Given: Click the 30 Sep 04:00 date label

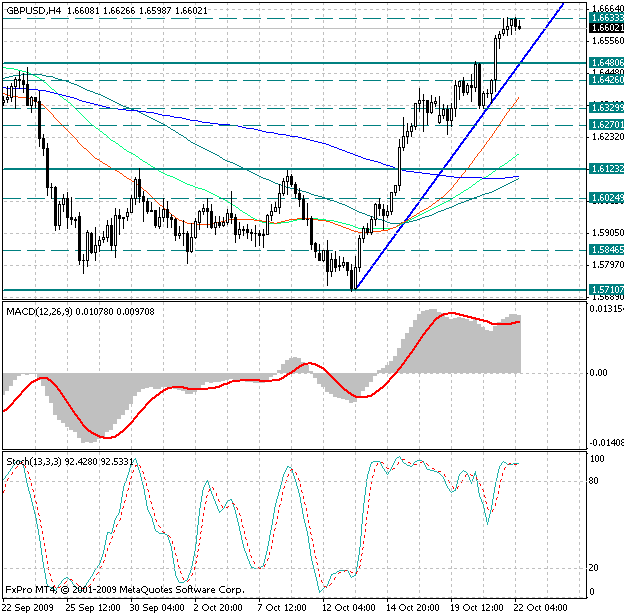Looking at the screenshot, I should [157, 608].
